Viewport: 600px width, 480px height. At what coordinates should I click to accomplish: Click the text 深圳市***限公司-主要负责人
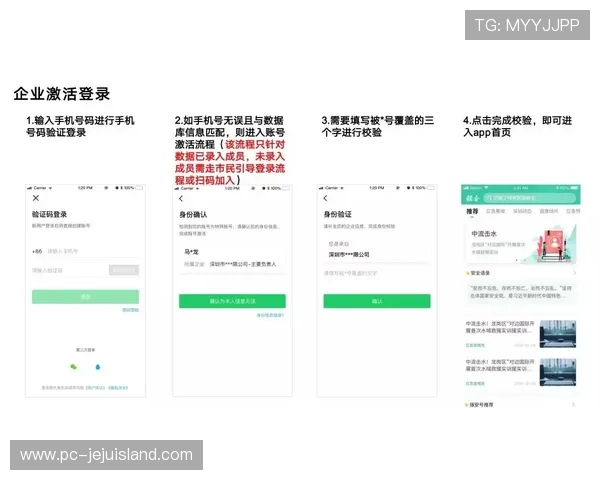point(243,264)
